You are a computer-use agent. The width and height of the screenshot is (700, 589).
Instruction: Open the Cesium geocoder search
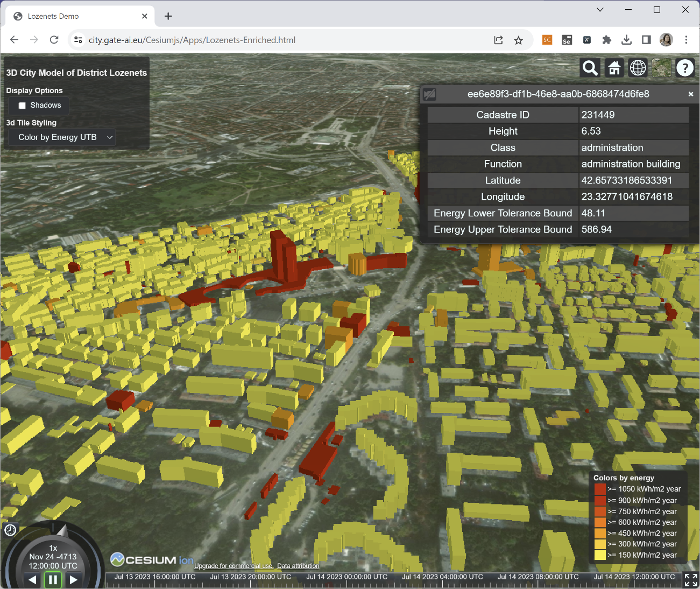(x=590, y=68)
